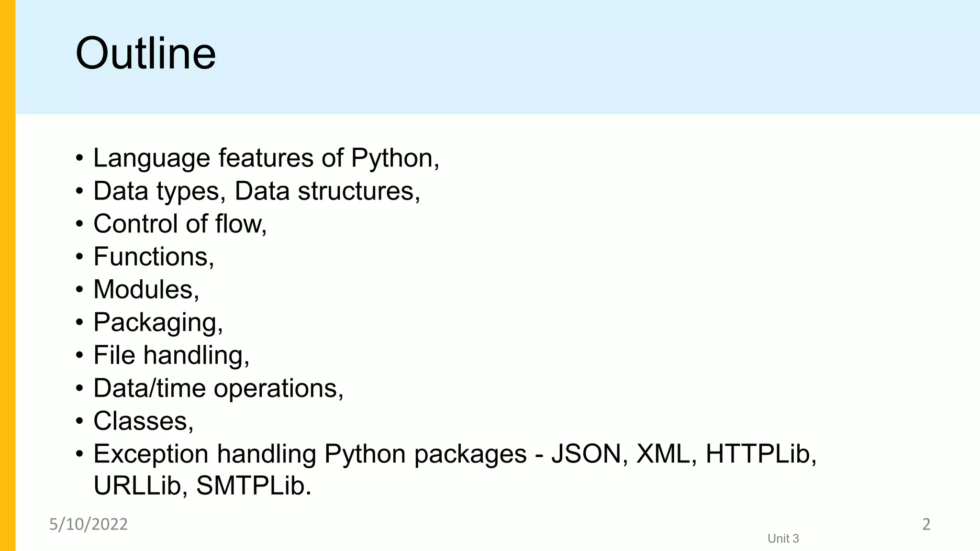Click the word "SMTPLib" on the last line
The height and width of the screenshot is (551, 980).
[253, 485]
